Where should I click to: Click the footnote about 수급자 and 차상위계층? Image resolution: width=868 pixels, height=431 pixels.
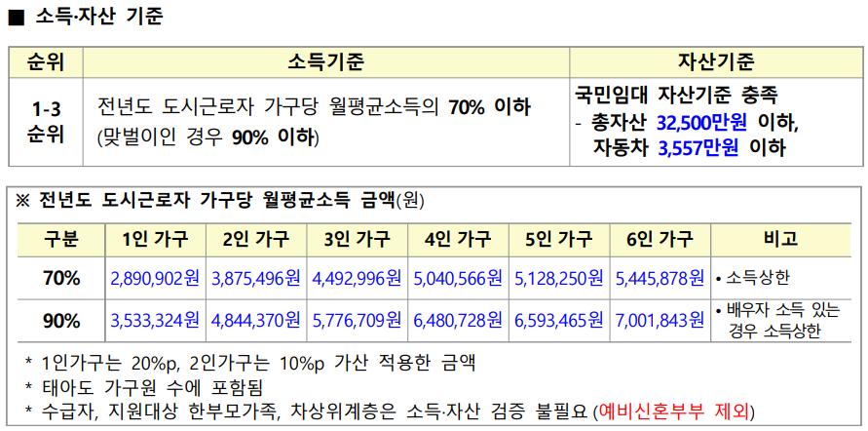(x=392, y=411)
